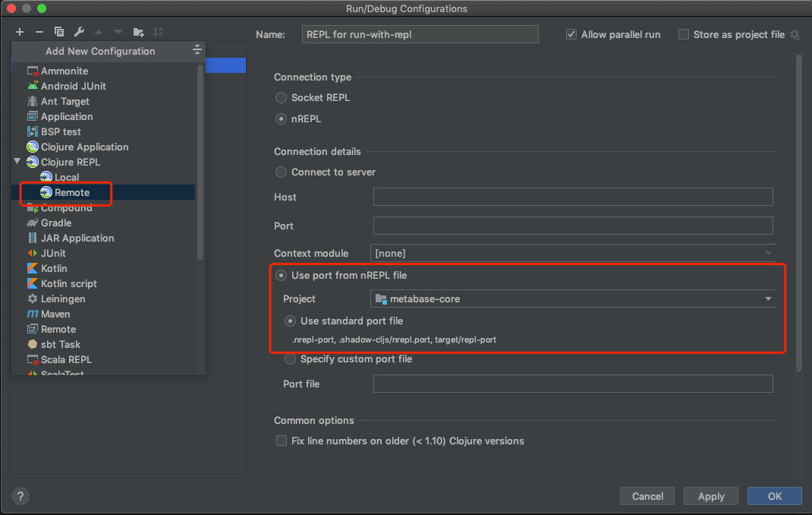Select Remote under Clojure REPL
812x515 pixels.
pos(72,192)
